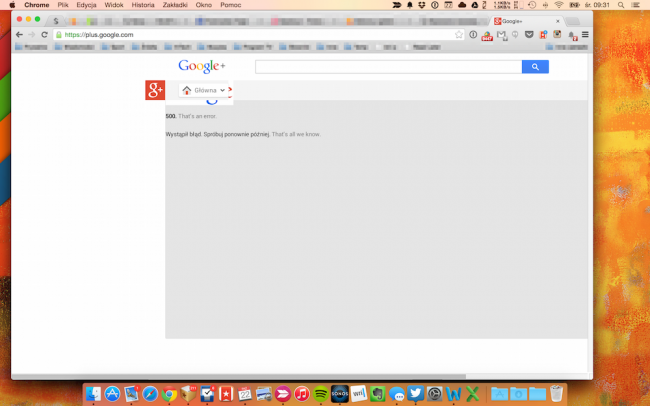
Task: Open the Google Drive extension icon
Action: click(487, 36)
